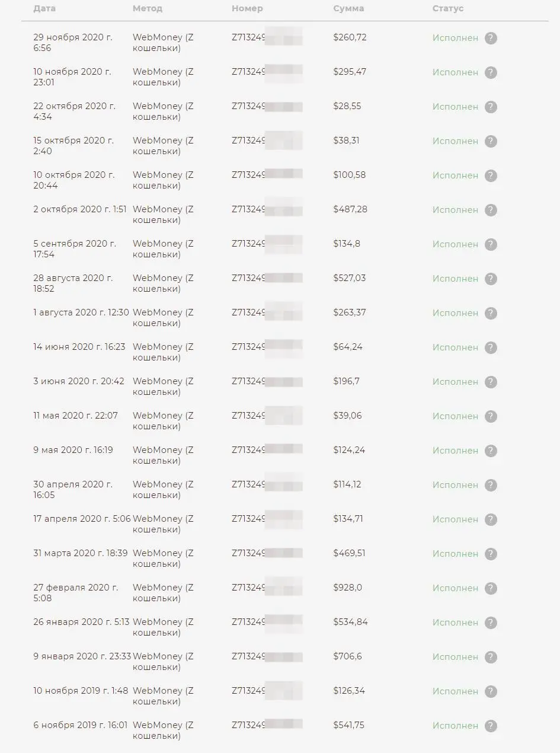Image resolution: width=560 pixels, height=753 pixels.
Task: Click help icon for $260,72 payout
Action: [x=491, y=39]
